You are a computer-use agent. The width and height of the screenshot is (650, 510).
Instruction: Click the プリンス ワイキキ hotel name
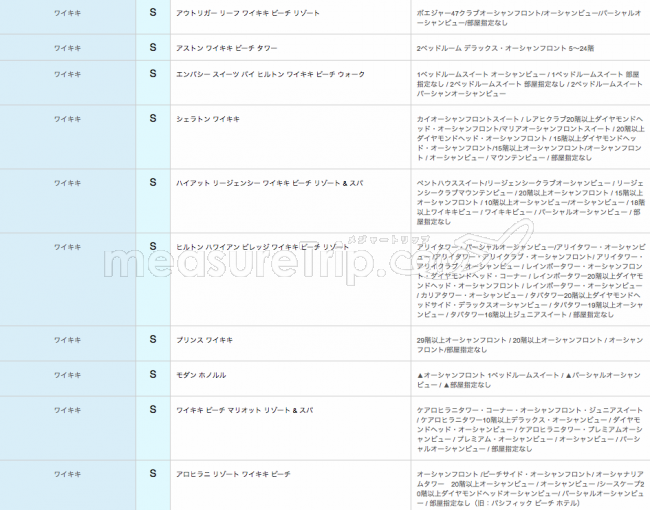[x=204, y=340]
